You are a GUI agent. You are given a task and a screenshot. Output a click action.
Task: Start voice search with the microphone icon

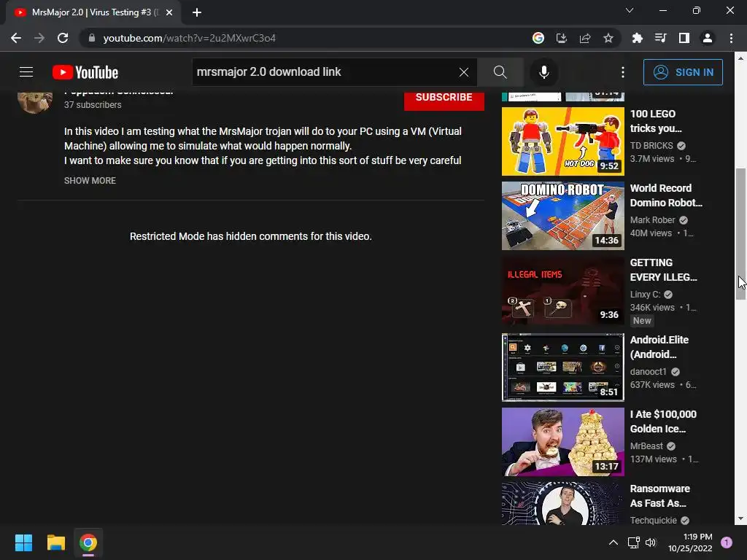click(x=544, y=72)
